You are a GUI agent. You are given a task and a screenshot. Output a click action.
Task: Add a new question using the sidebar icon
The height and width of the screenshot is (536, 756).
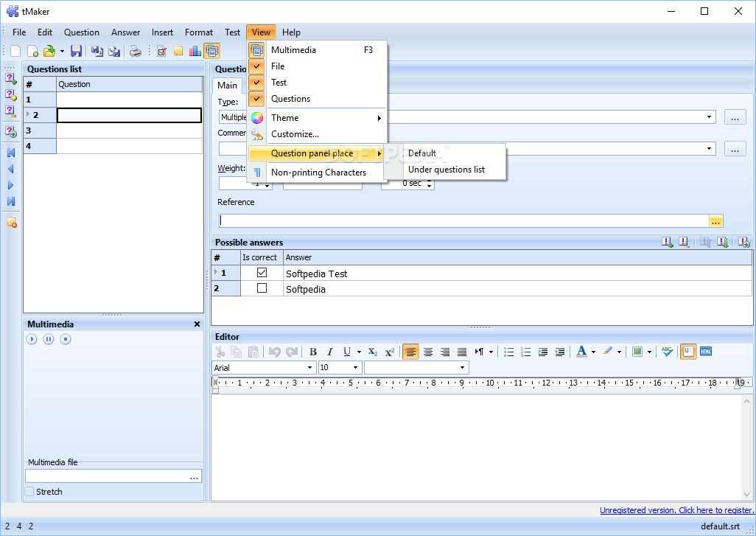(10, 77)
